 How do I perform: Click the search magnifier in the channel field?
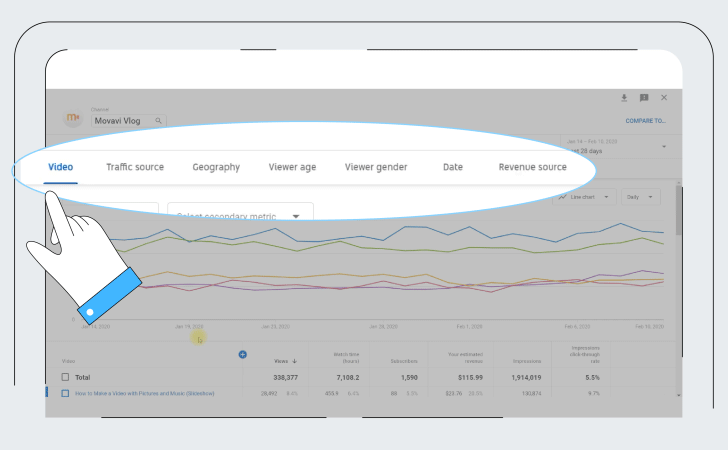point(158,121)
